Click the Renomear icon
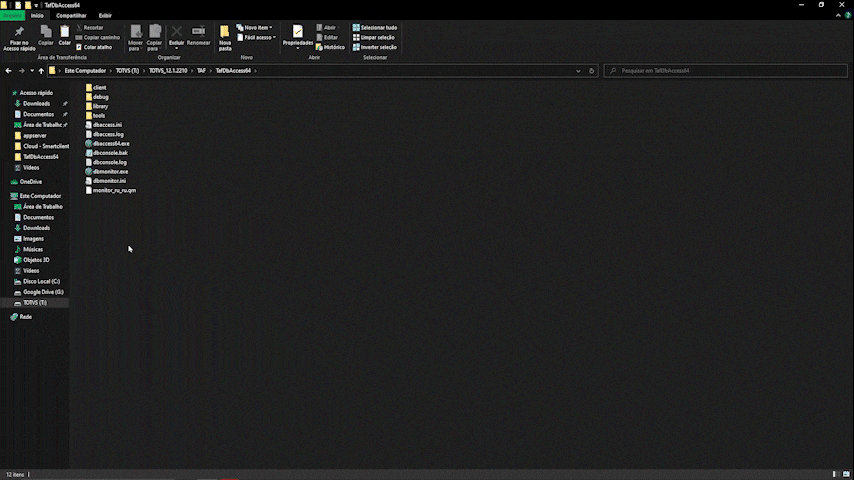Image resolution: width=854 pixels, height=480 pixels. click(198, 32)
